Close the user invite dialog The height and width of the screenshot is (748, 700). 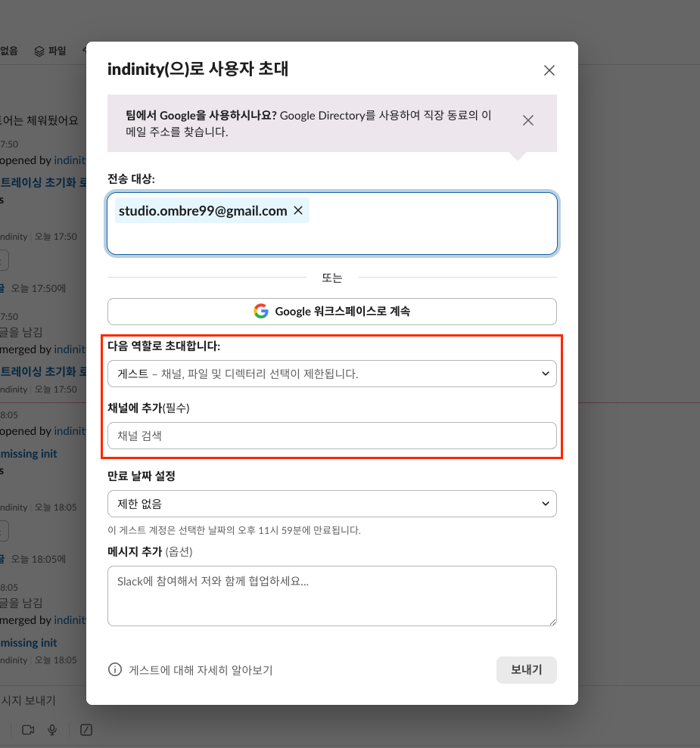pos(549,70)
